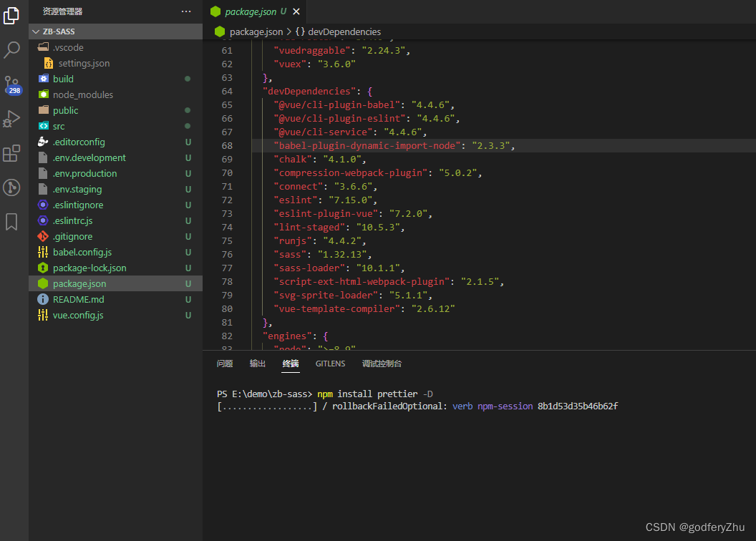Expand the src folder
This screenshot has height=541, width=756.
[116, 126]
